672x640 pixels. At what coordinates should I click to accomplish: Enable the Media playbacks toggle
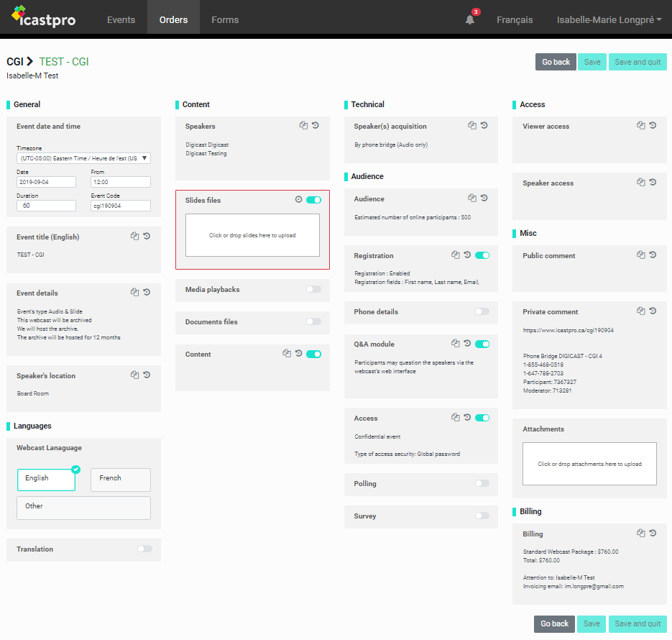pyautogui.click(x=313, y=289)
